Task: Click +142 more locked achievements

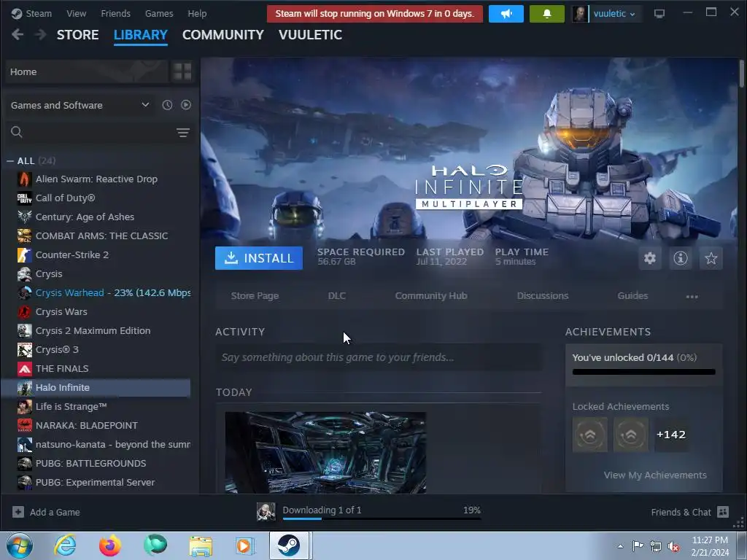Action: point(671,435)
